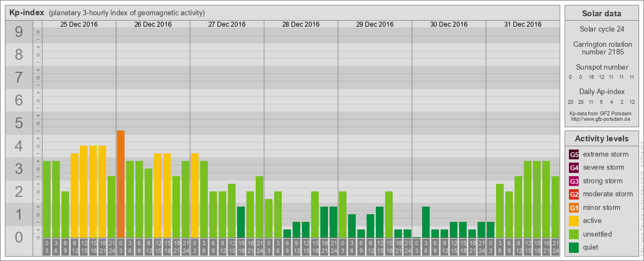Screen dimensions: 644x261
Task: Click the yellow 27 Dec 0-3 bar
Action: click(195, 196)
